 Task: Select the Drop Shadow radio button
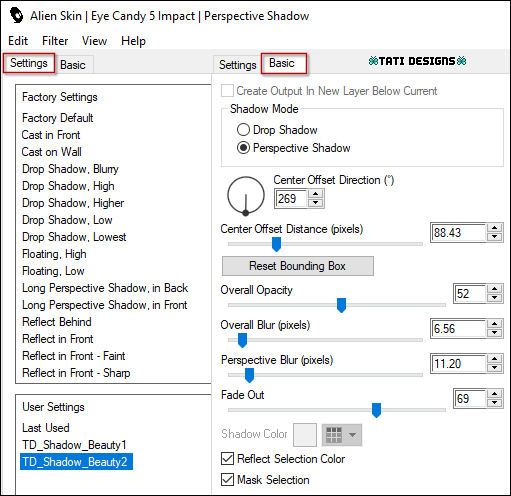click(243, 130)
